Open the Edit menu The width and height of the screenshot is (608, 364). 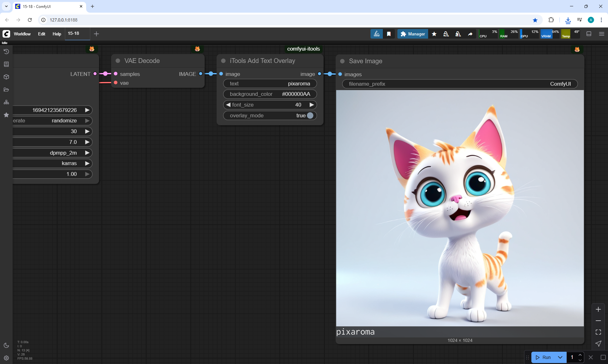[41, 34]
